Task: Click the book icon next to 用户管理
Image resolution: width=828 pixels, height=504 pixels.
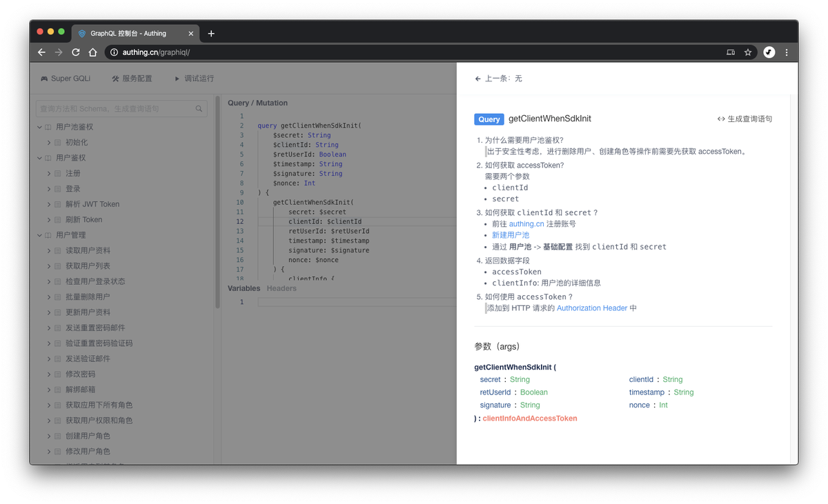Action: click(x=48, y=235)
